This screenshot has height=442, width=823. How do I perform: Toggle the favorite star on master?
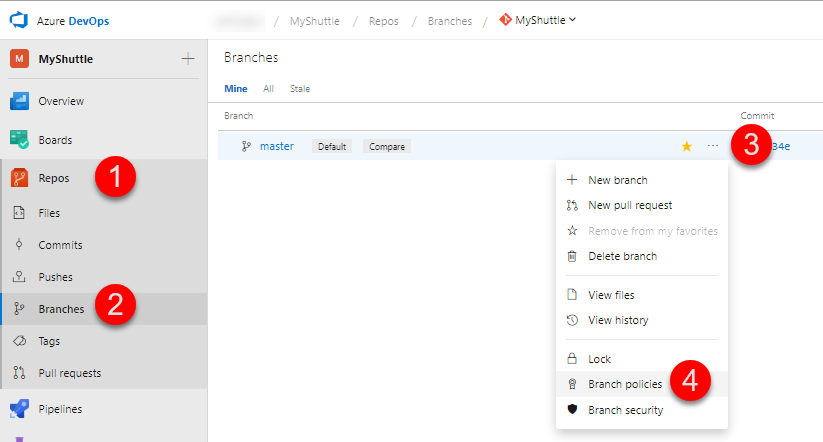[687, 146]
